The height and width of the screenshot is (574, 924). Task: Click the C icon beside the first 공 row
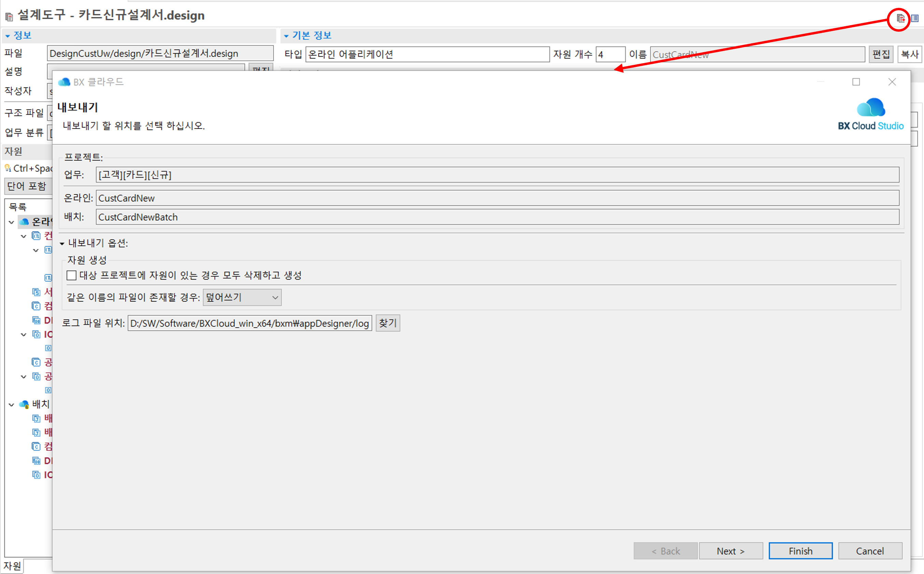(x=36, y=362)
